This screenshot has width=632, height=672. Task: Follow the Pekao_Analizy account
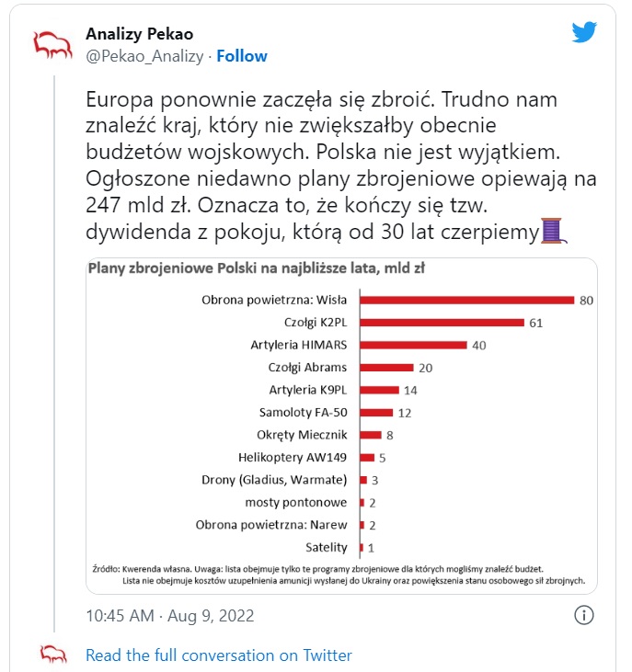[242, 56]
